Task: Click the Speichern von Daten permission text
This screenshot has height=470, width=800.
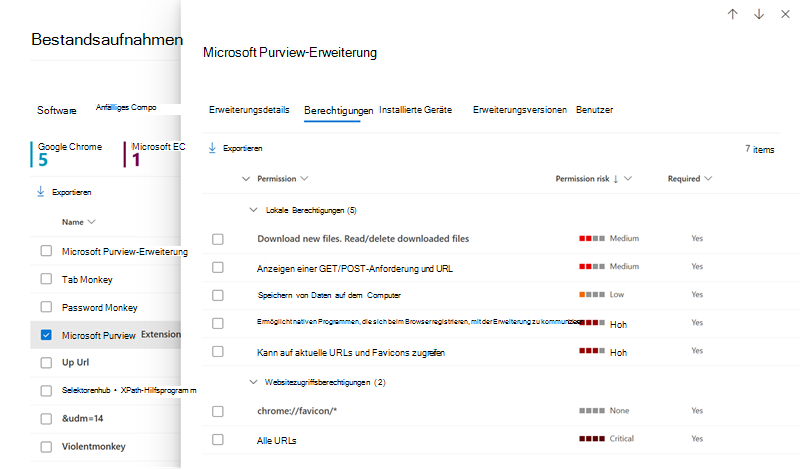Action: tap(329, 295)
